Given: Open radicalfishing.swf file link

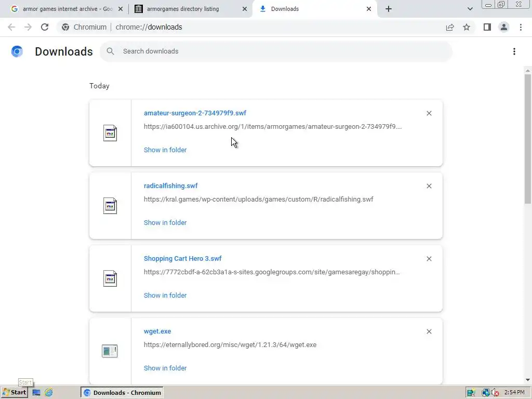Looking at the screenshot, I should tap(170, 186).
